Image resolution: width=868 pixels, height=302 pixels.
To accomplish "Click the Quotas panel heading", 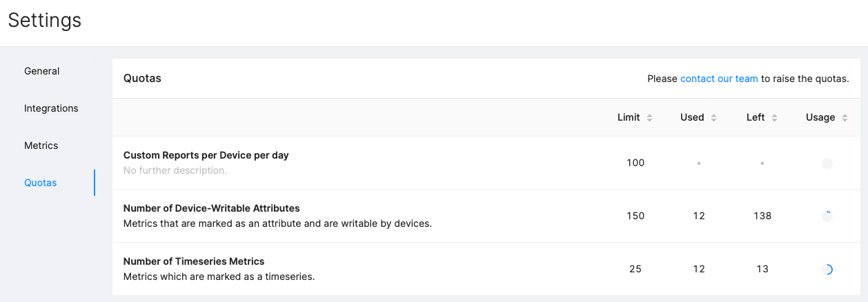I will click(x=142, y=79).
